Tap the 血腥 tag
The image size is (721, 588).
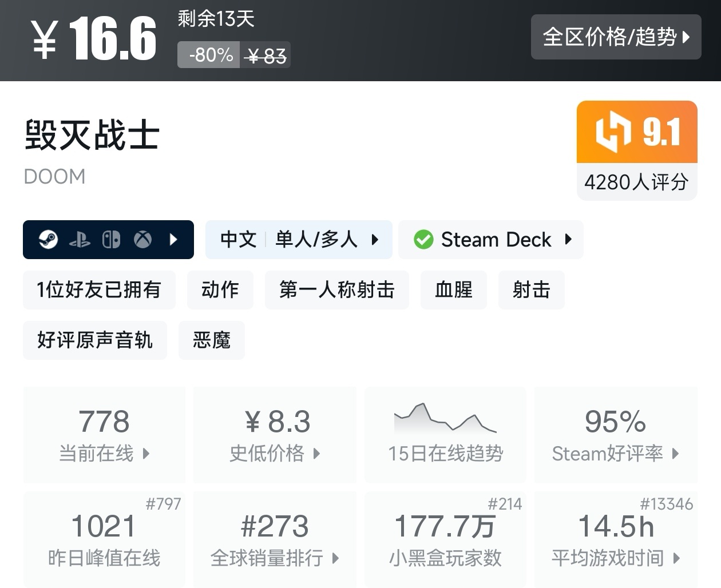click(453, 290)
